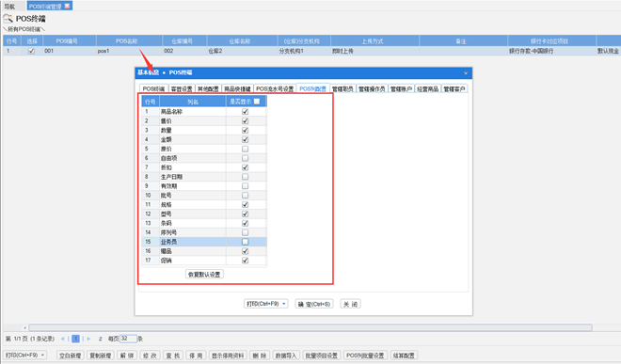Toggle the 是否显示 header select-all checkbox
The width and height of the screenshot is (621, 364).
point(257,102)
